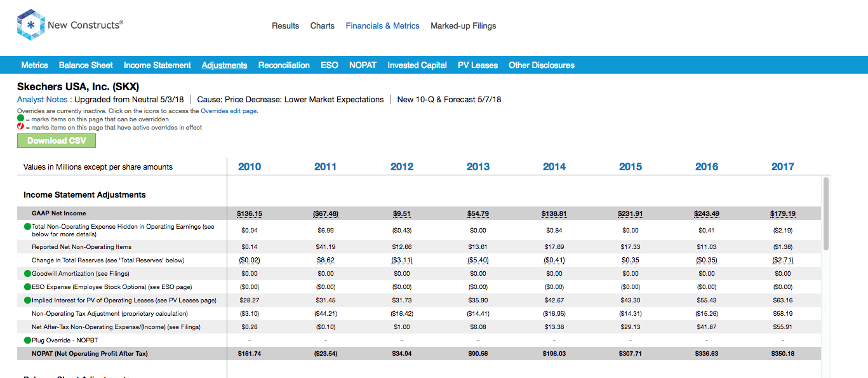The height and width of the screenshot is (378, 868).
Task: Select the 'Values in Millions except per share amounts' label
Action: 98,167
